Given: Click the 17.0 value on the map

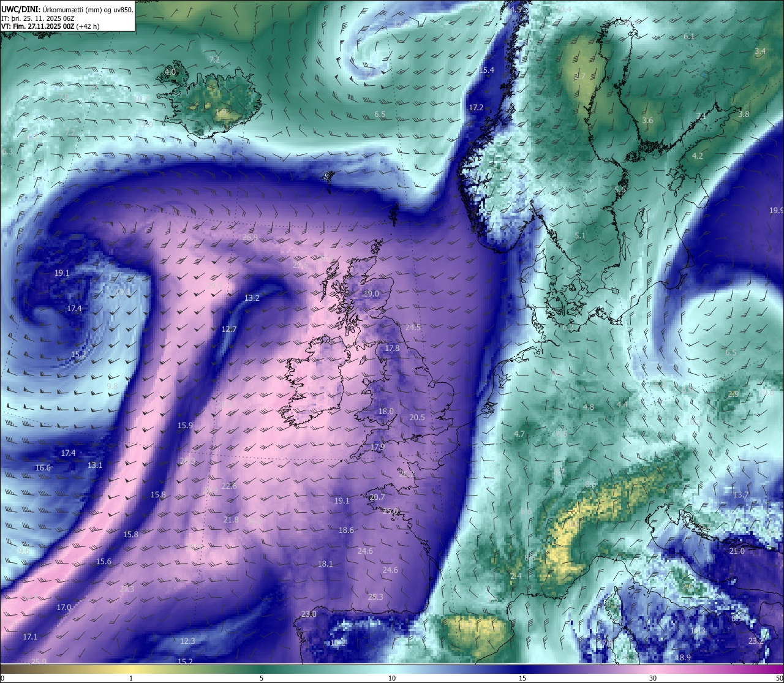Looking at the screenshot, I should coord(64,608).
